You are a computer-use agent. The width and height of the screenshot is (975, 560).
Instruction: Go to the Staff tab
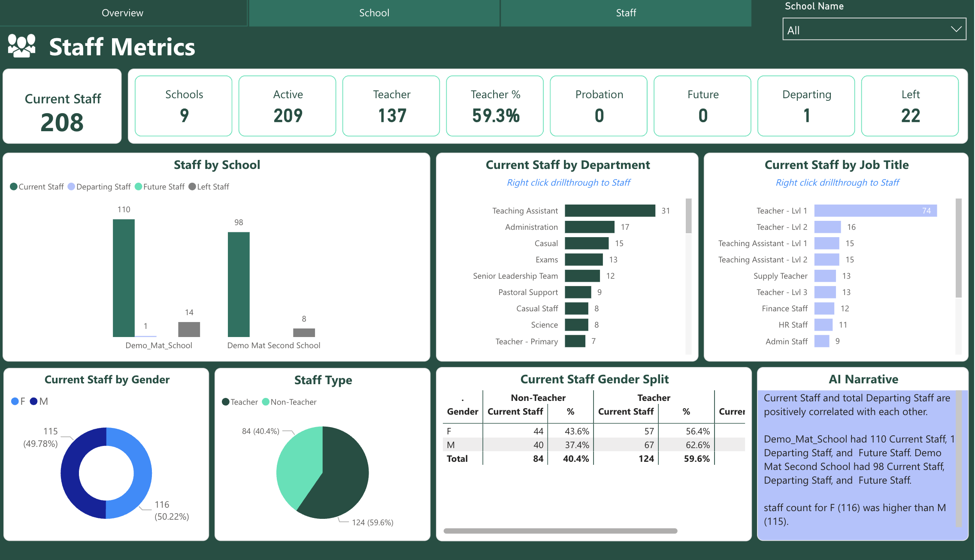pyautogui.click(x=626, y=13)
